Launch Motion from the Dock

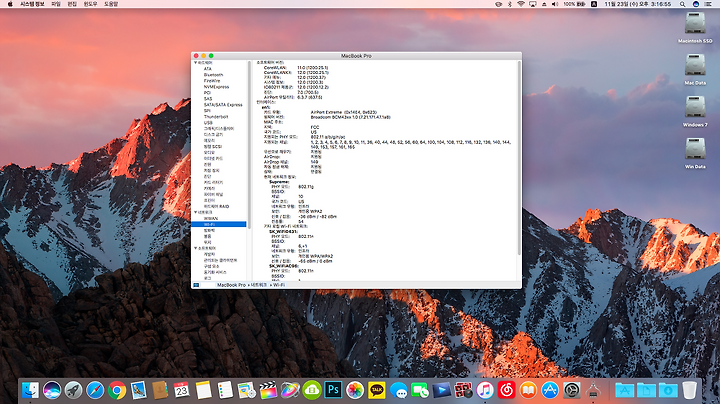click(290, 390)
